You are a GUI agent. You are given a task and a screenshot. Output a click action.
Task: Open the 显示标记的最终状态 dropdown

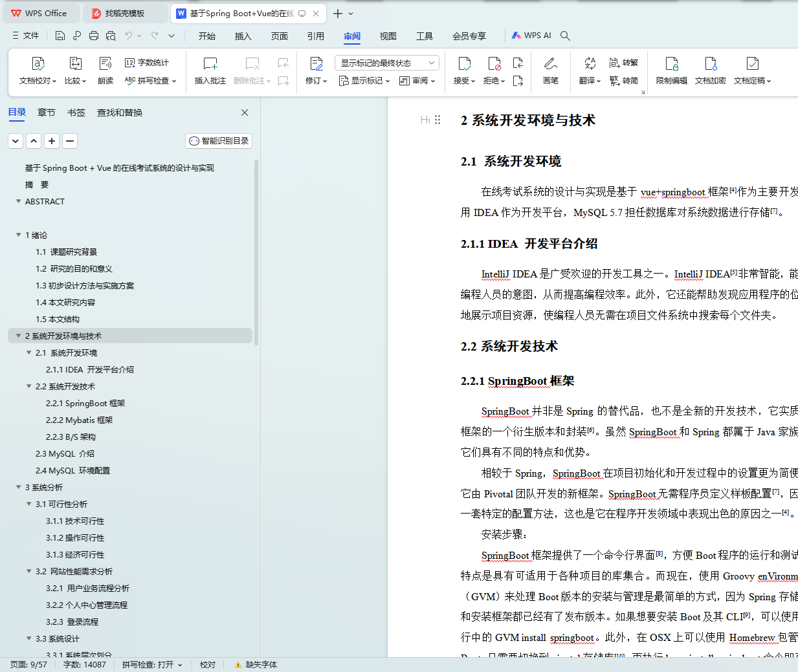click(387, 63)
